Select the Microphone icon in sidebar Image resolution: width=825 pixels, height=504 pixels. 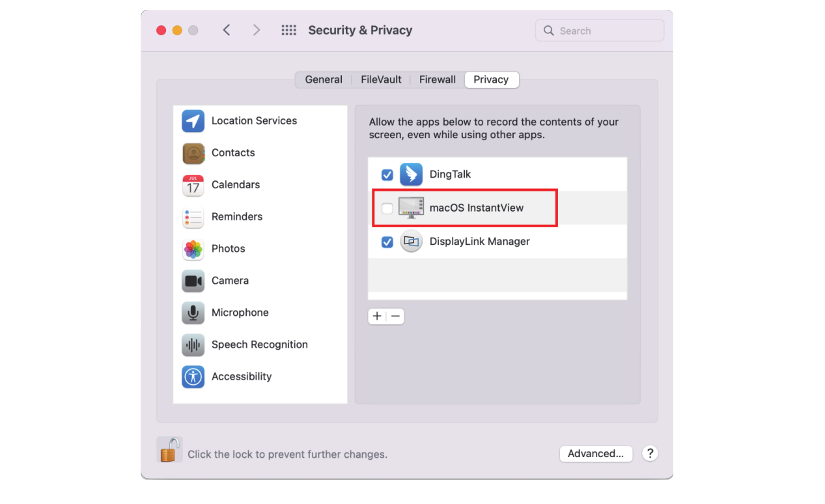[193, 313]
